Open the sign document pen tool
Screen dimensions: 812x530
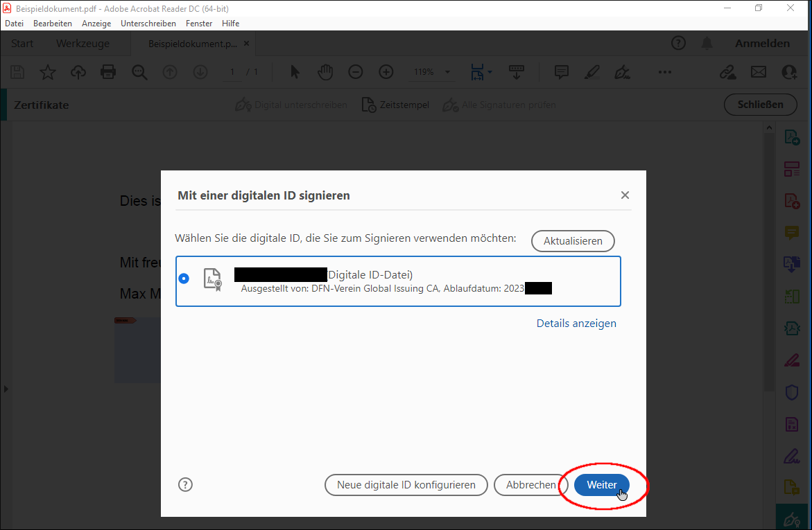point(623,72)
